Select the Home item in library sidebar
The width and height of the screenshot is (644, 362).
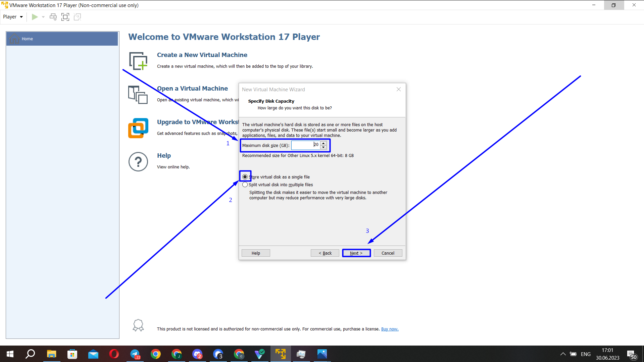[x=62, y=39]
